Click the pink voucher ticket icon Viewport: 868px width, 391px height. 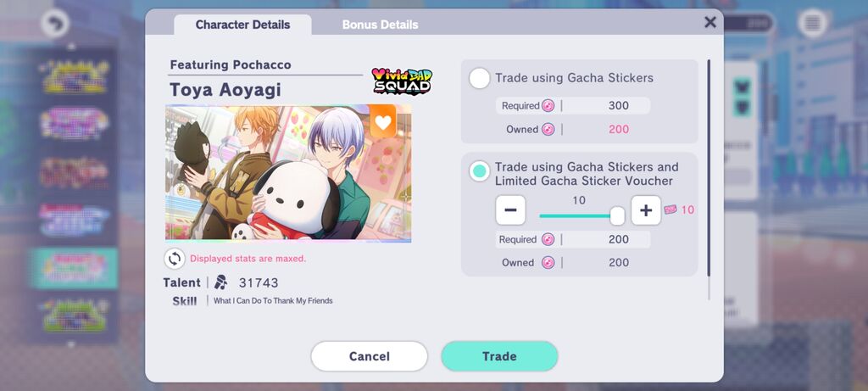[670, 209]
